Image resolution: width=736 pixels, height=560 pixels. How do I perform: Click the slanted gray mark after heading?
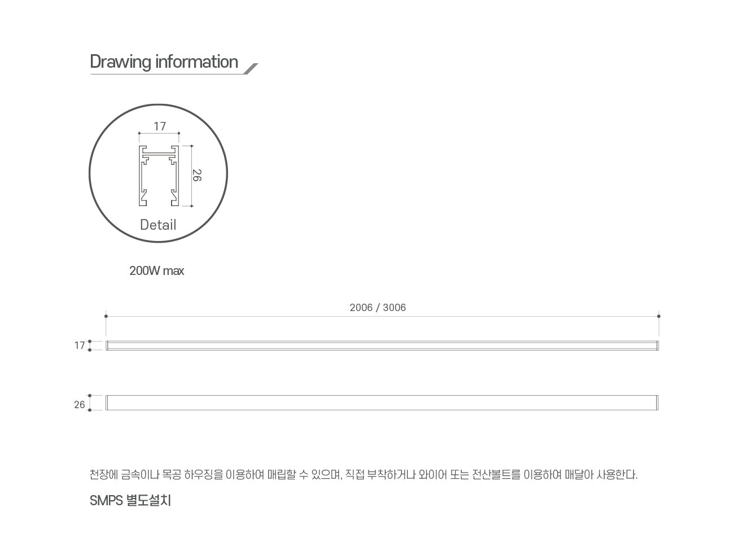tap(251, 68)
